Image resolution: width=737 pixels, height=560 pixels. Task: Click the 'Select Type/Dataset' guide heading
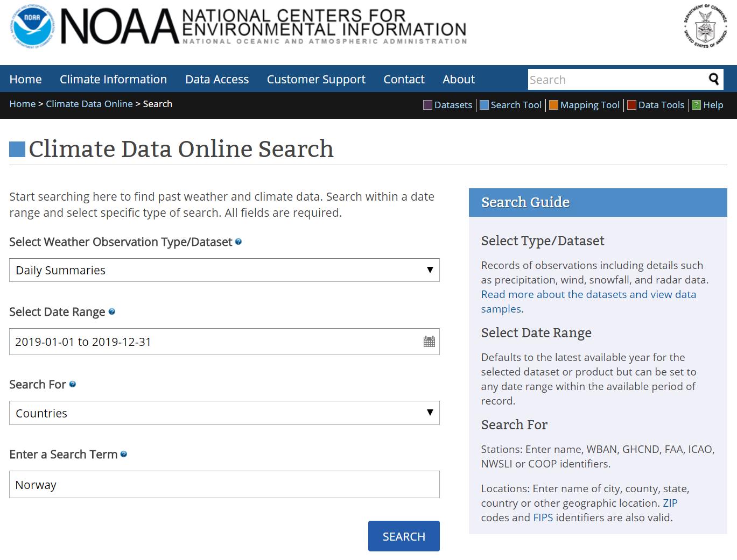click(543, 241)
